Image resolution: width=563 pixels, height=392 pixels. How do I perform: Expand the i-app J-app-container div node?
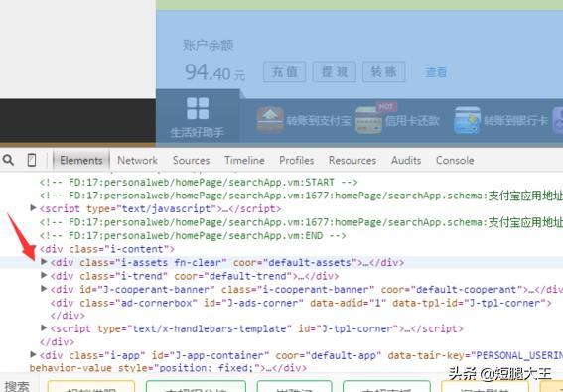(33, 355)
